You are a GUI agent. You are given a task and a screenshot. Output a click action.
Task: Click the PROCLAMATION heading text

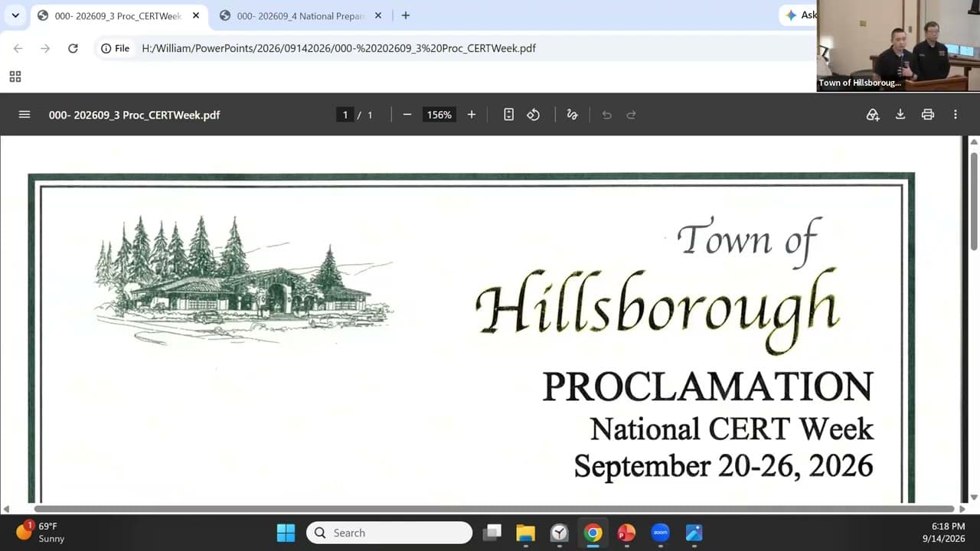point(707,387)
